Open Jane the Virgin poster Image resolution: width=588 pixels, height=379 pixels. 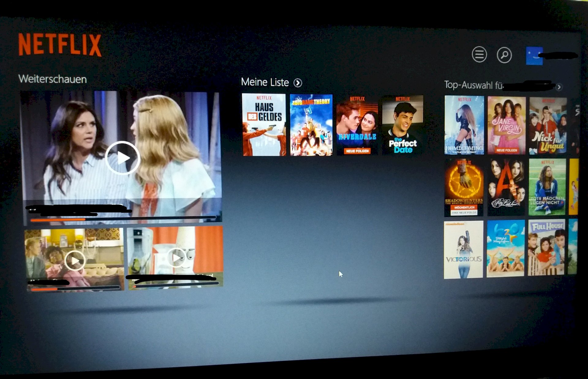point(507,125)
